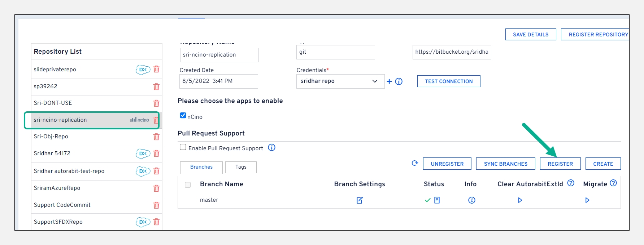Enable Pull Request Support checkbox

(x=183, y=147)
